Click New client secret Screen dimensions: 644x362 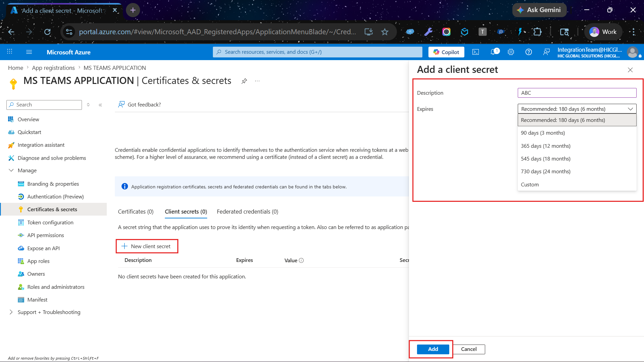[147, 246]
